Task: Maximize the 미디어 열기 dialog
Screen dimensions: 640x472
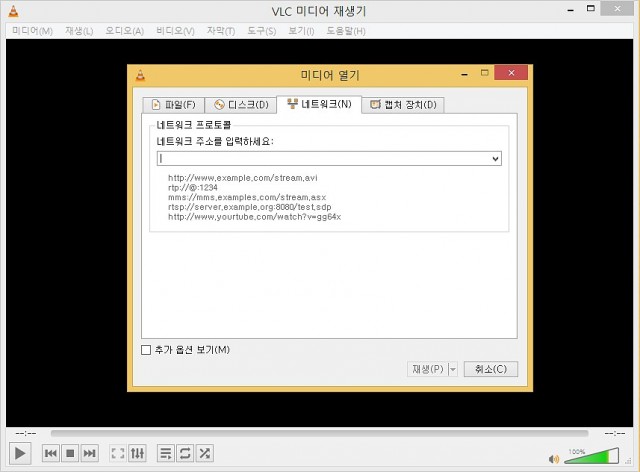Action: [x=484, y=73]
